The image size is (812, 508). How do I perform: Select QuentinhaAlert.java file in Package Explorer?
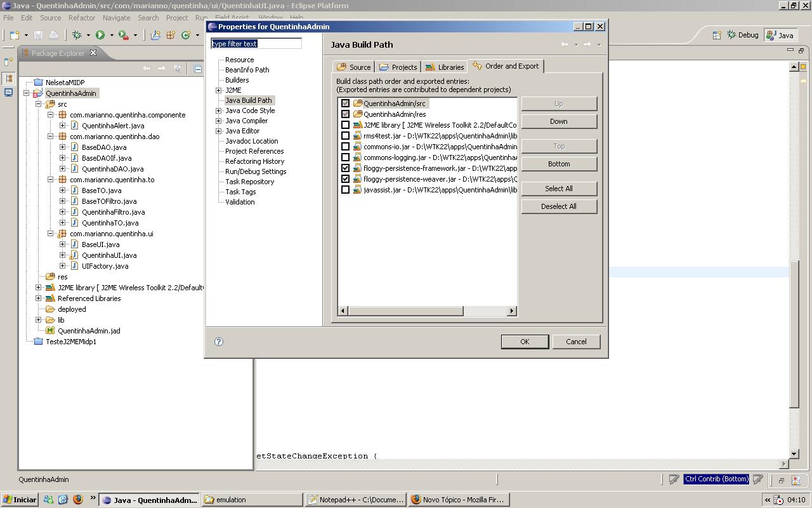pyautogui.click(x=112, y=126)
